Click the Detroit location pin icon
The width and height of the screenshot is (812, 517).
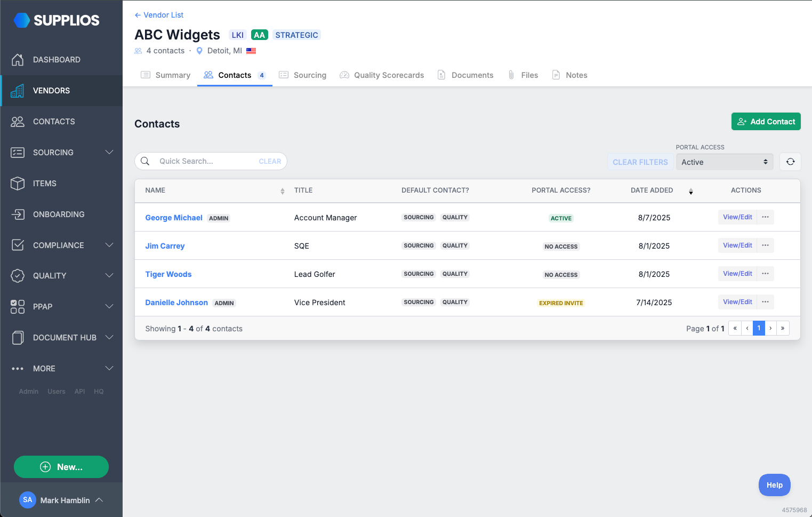coord(199,51)
